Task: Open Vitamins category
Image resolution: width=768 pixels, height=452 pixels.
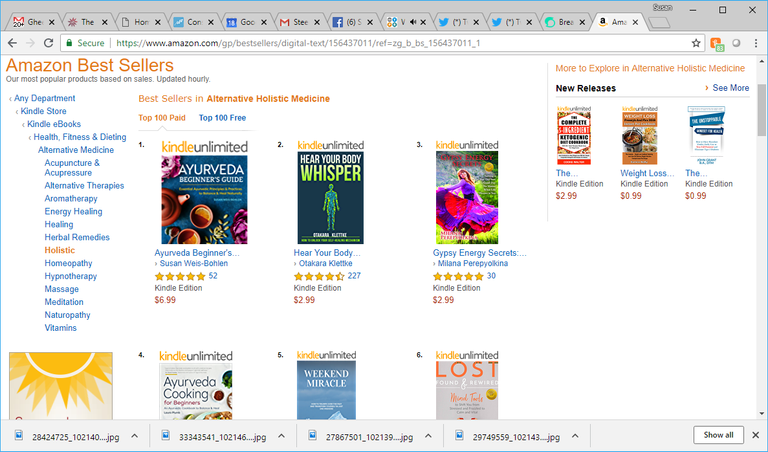Action: tap(60, 328)
